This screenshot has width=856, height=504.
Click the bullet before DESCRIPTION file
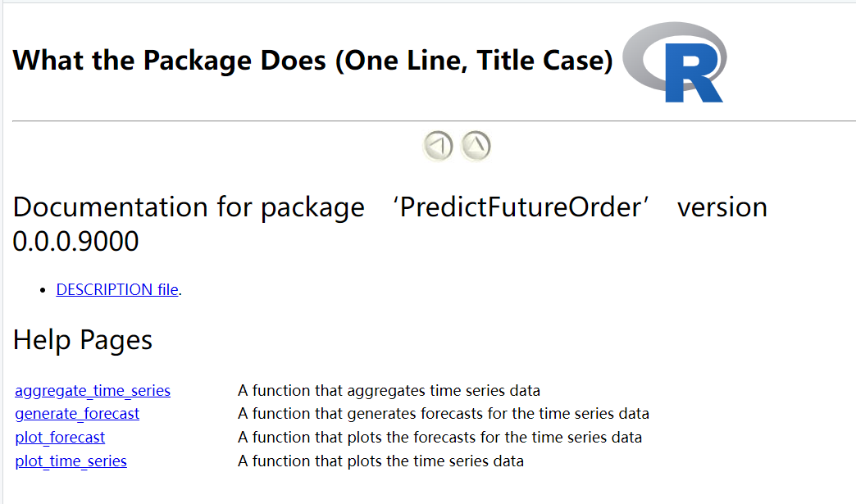point(43,291)
